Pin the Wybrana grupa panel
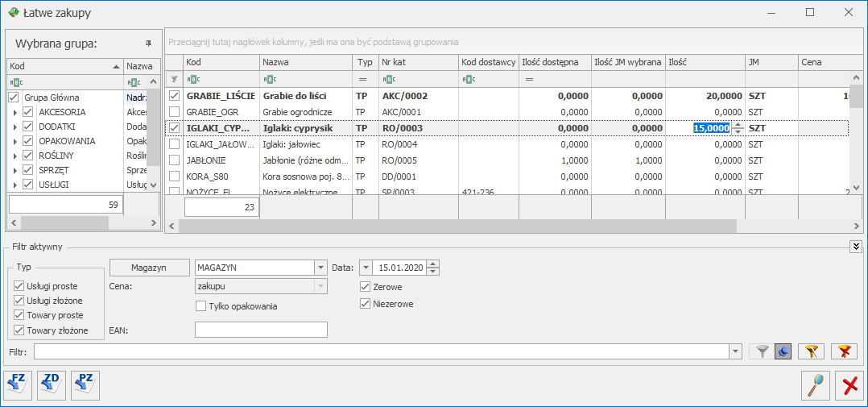This screenshot has width=868, height=407. point(147,43)
